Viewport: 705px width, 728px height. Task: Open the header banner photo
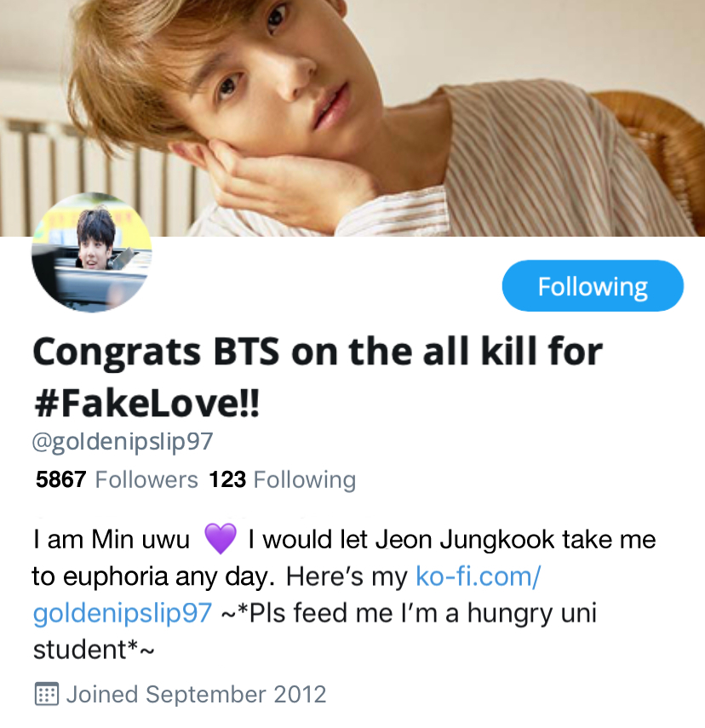pos(352,118)
